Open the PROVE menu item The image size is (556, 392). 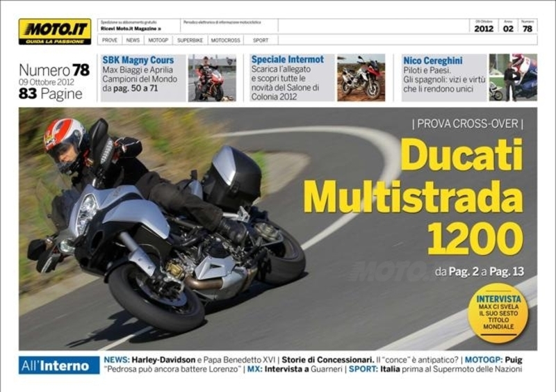point(110,40)
